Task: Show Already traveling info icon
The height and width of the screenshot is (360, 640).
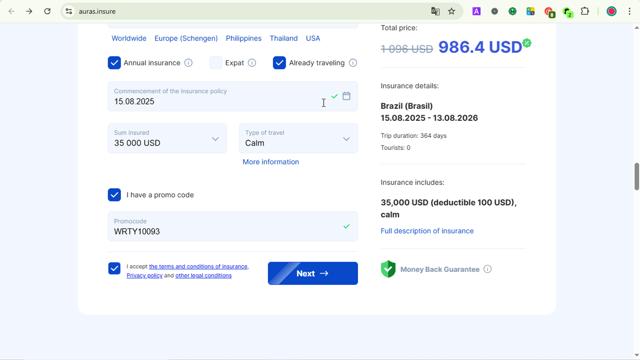Action: 353,63
